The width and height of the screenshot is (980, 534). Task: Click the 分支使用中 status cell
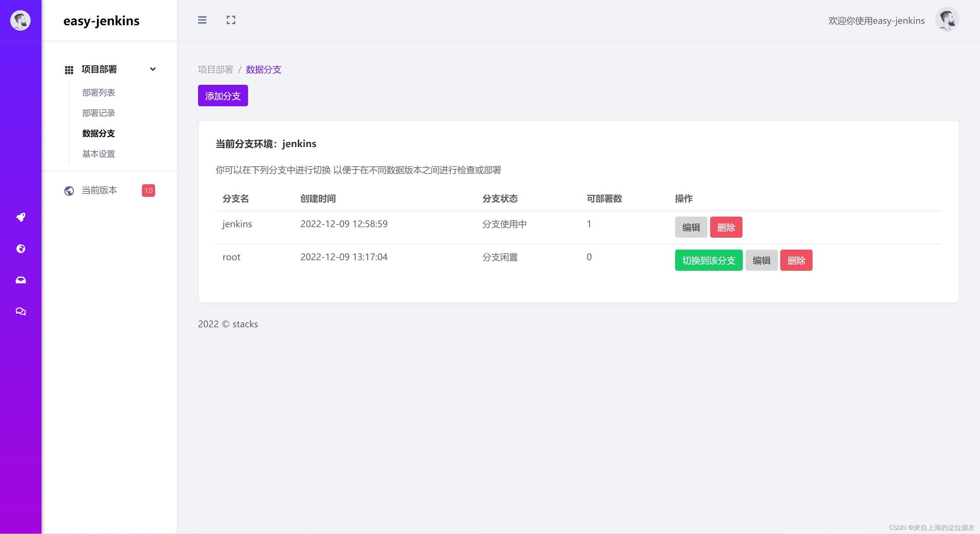point(504,224)
